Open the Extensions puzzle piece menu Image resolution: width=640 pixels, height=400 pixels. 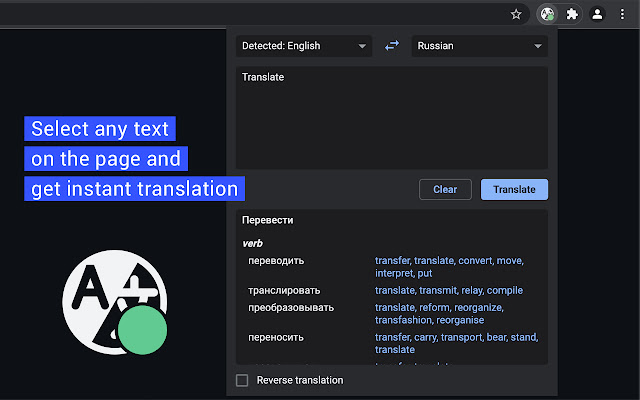[572, 14]
